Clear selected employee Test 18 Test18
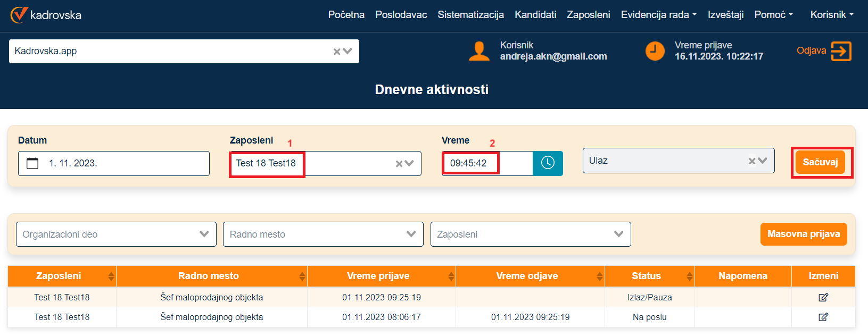Image resolution: width=868 pixels, height=336 pixels. click(x=399, y=164)
